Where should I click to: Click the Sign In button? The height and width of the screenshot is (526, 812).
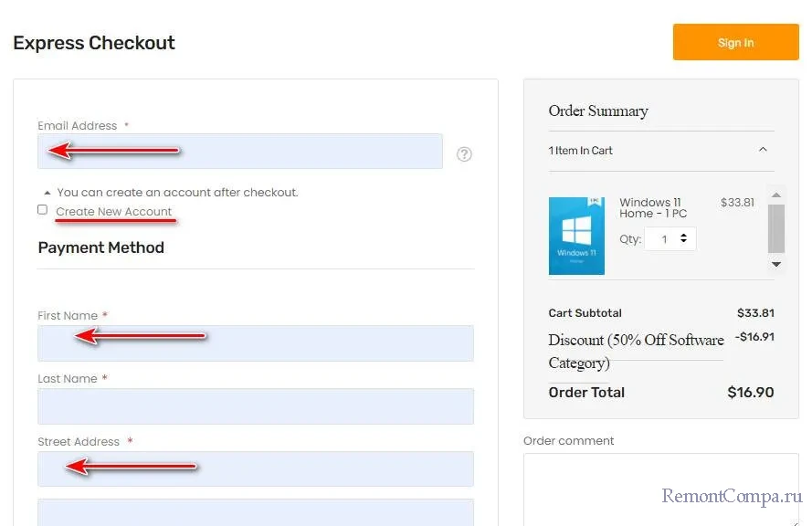[735, 42]
